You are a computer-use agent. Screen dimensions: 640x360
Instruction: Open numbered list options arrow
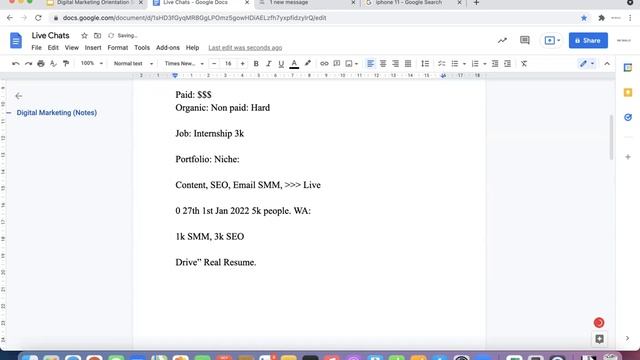pyautogui.click(x=484, y=64)
